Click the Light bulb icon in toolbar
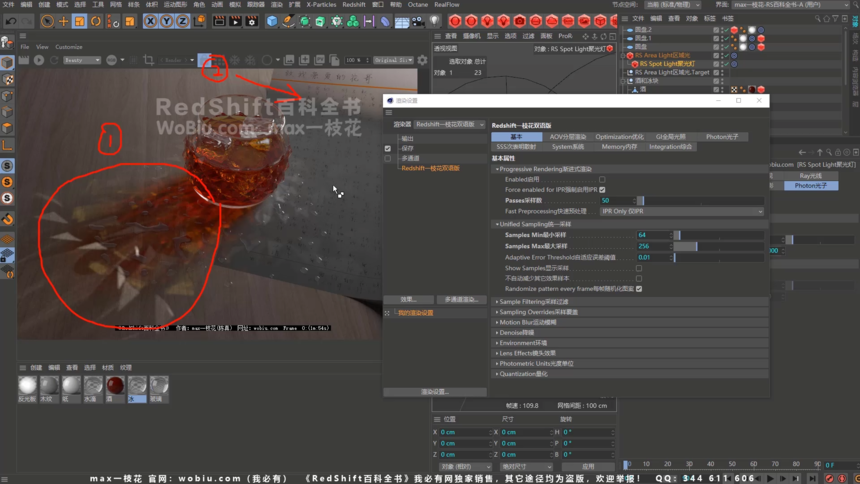This screenshot has height=484, width=860. click(434, 21)
